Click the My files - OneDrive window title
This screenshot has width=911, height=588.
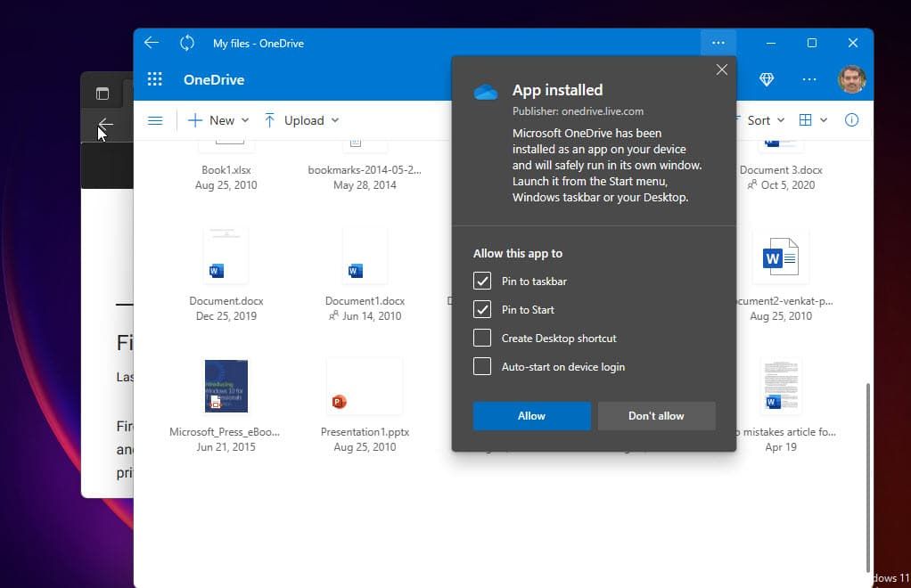[258, 44]
